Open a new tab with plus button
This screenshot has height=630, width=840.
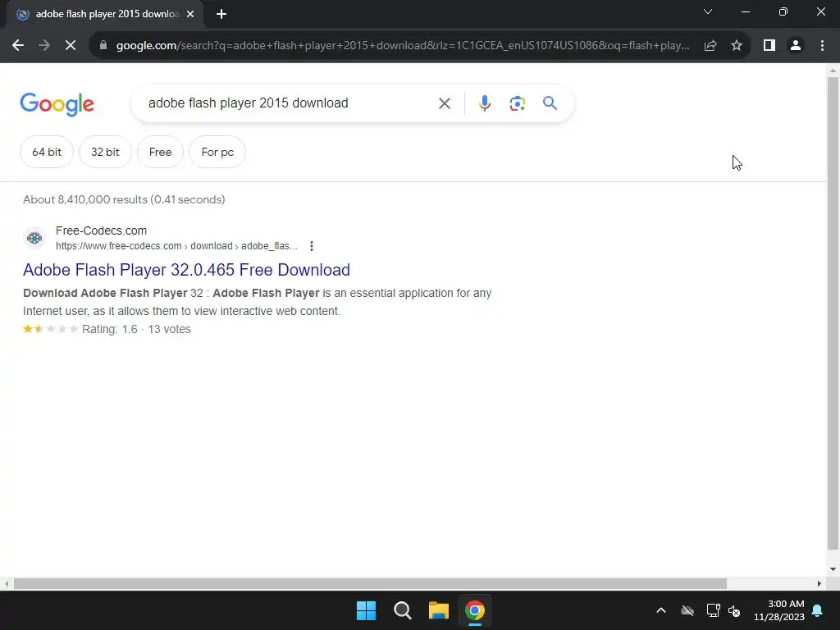click(221, 15)
